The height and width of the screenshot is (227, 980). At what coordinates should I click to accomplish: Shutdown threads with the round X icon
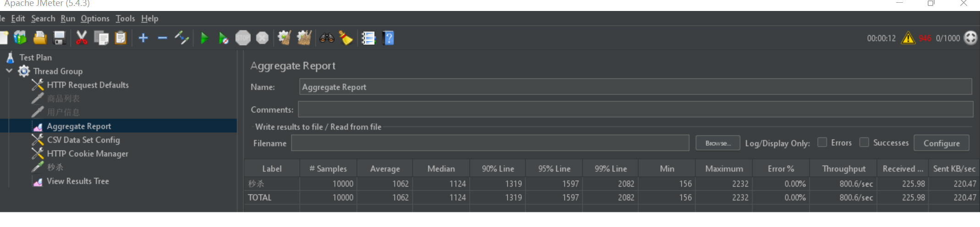pyautogui.click(x=262, y=38)
